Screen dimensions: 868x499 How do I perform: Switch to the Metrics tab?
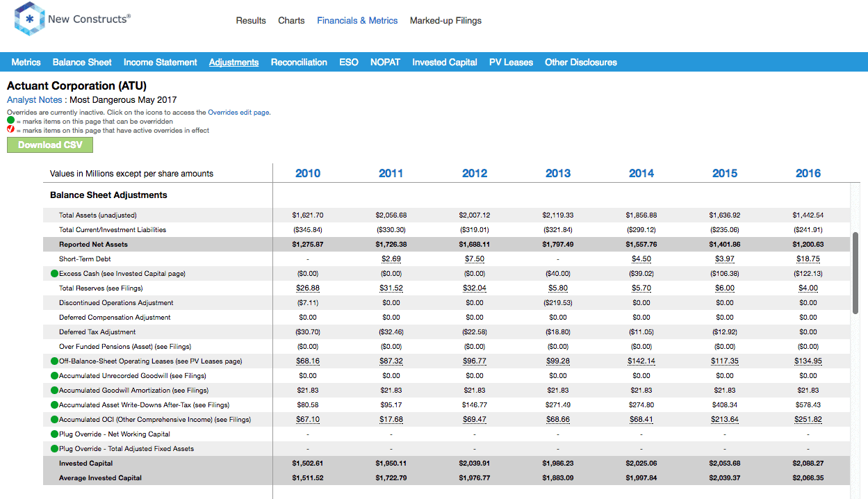point(26,63)
